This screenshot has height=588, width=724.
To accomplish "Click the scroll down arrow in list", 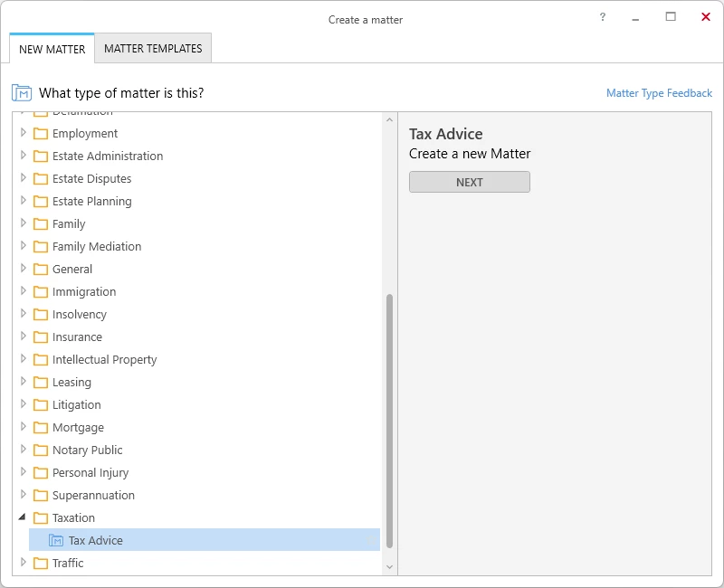I will pos(389,567).
